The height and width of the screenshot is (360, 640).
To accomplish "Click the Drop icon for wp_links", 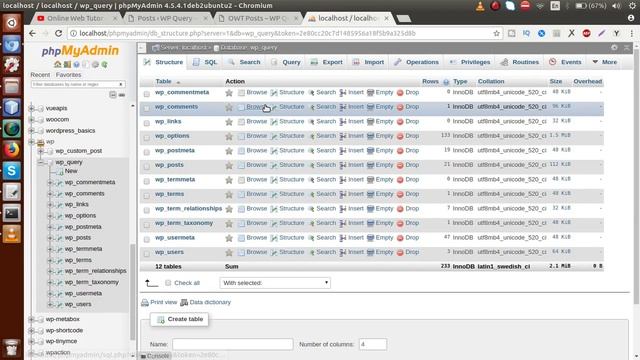I will (x=400, y=122).
